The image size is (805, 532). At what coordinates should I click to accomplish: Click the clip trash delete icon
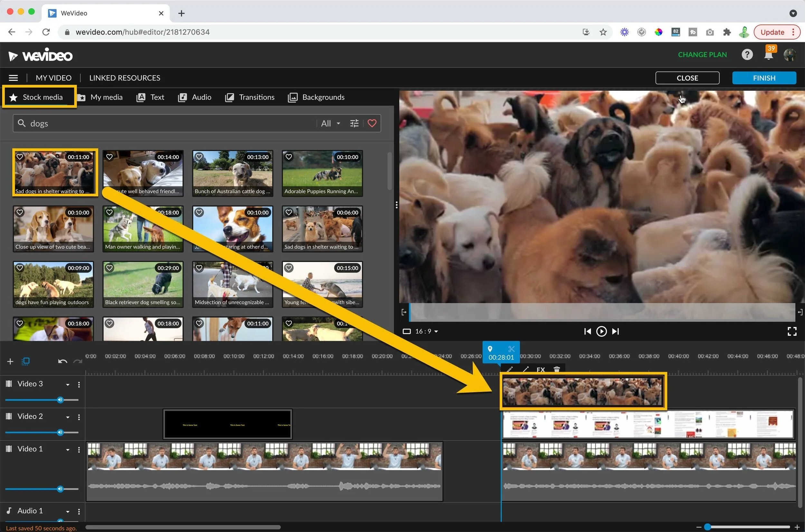tap(556, 369)
